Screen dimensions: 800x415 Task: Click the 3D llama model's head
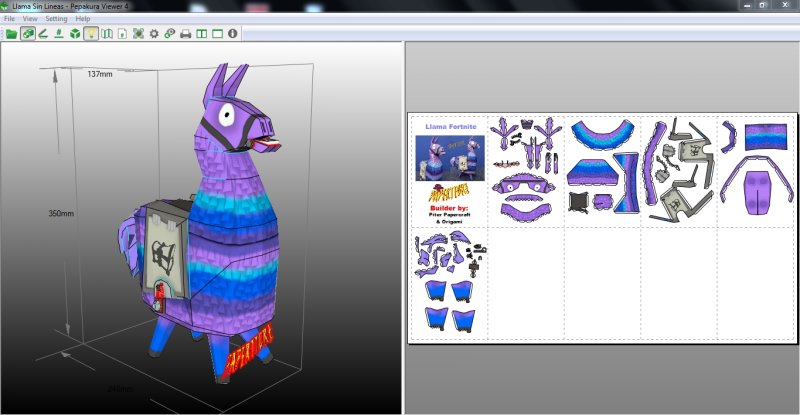click(240, 110)
